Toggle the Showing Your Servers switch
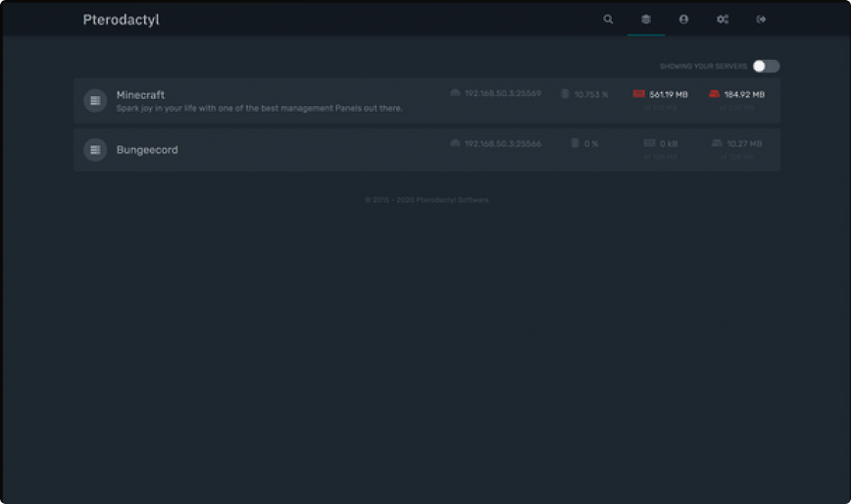This screenshot has height=504, width=851. click(766, 67)
